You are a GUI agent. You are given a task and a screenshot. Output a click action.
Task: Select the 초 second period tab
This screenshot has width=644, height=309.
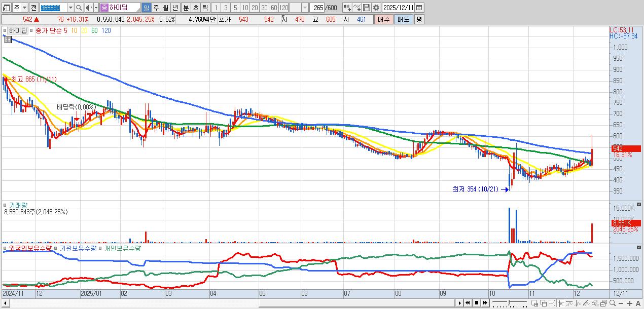(x=195, y=8)
